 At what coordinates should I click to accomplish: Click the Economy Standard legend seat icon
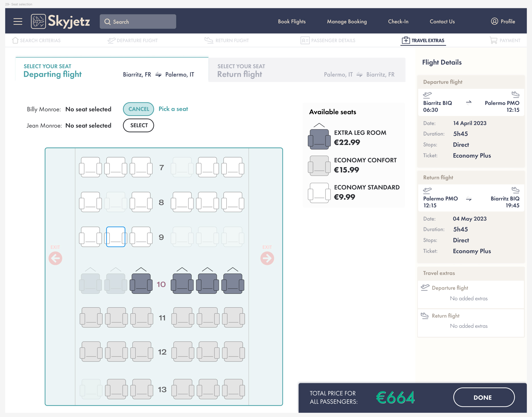pos(319,193)
